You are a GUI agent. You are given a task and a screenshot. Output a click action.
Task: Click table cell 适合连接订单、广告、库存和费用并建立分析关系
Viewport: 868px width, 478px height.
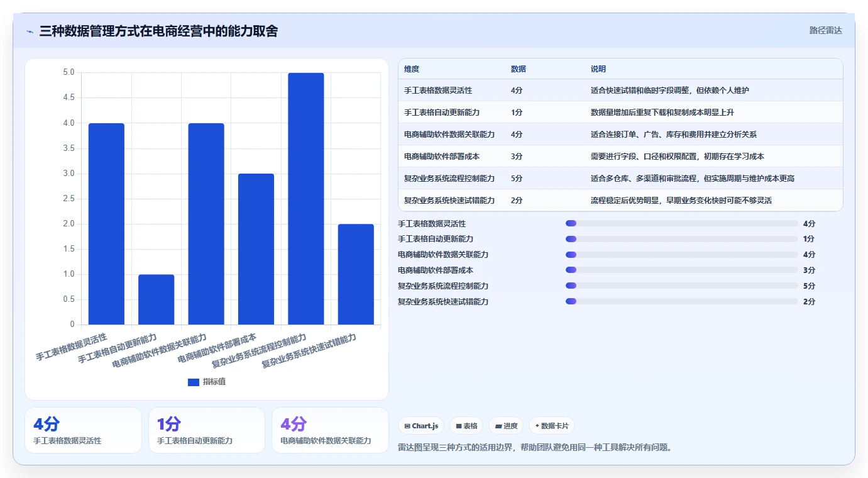(674, 135)
